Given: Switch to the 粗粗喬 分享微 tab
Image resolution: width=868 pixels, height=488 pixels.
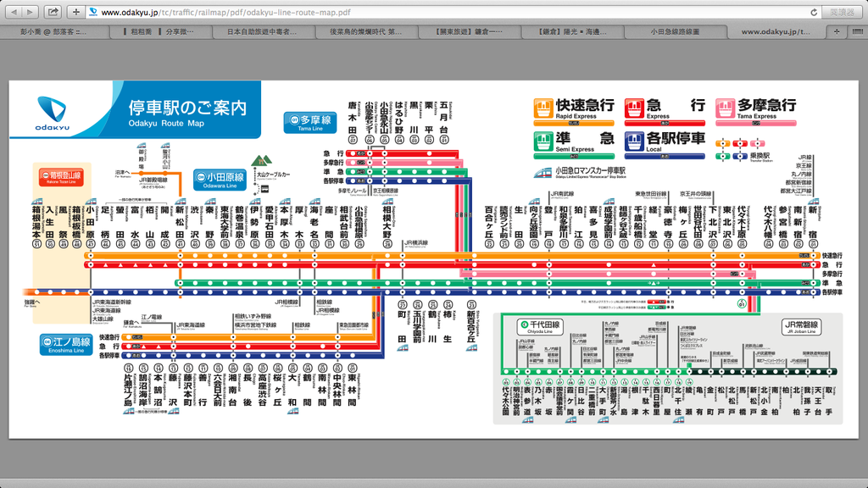Looking at the screenshot, I should pos(159,32).
